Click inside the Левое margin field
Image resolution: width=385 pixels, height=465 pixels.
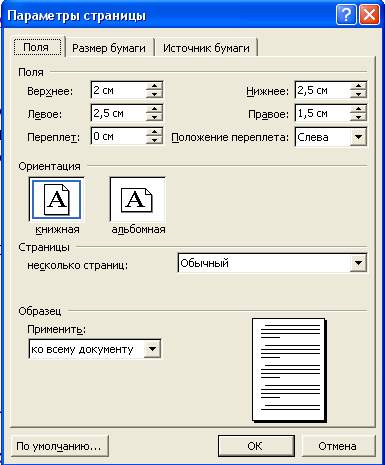pos(118,113)
